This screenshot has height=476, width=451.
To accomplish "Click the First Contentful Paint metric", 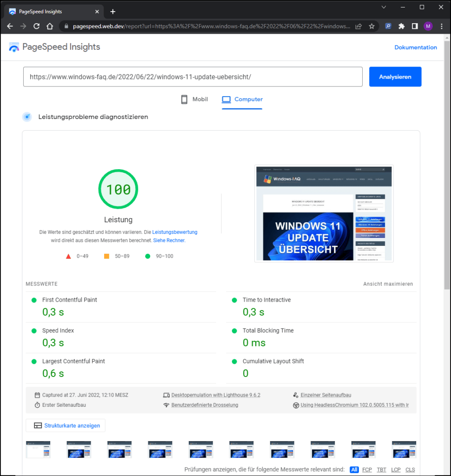I will pos(121,307).
